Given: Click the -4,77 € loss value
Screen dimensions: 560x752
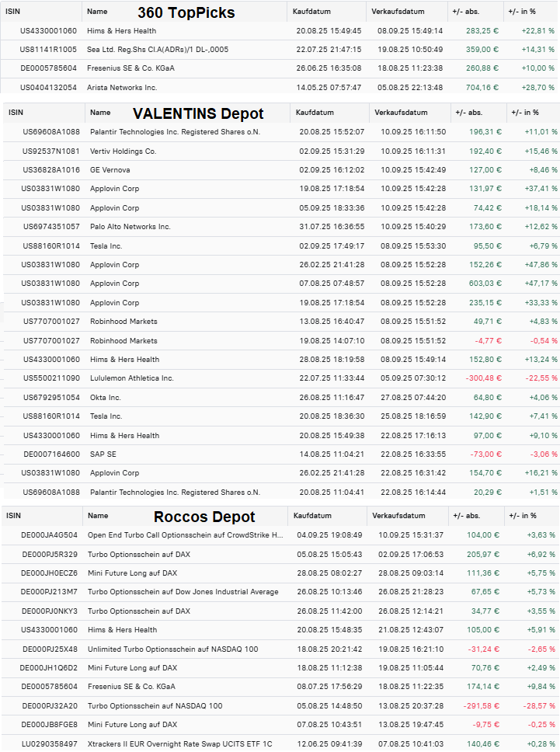Looking at the screenshot, I should coord(488,341).
